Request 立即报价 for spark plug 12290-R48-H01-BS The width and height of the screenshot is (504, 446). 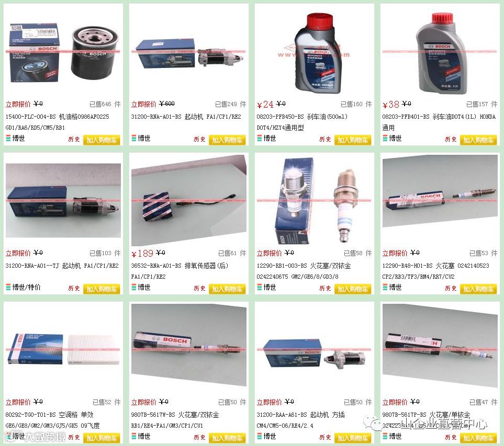395,254
